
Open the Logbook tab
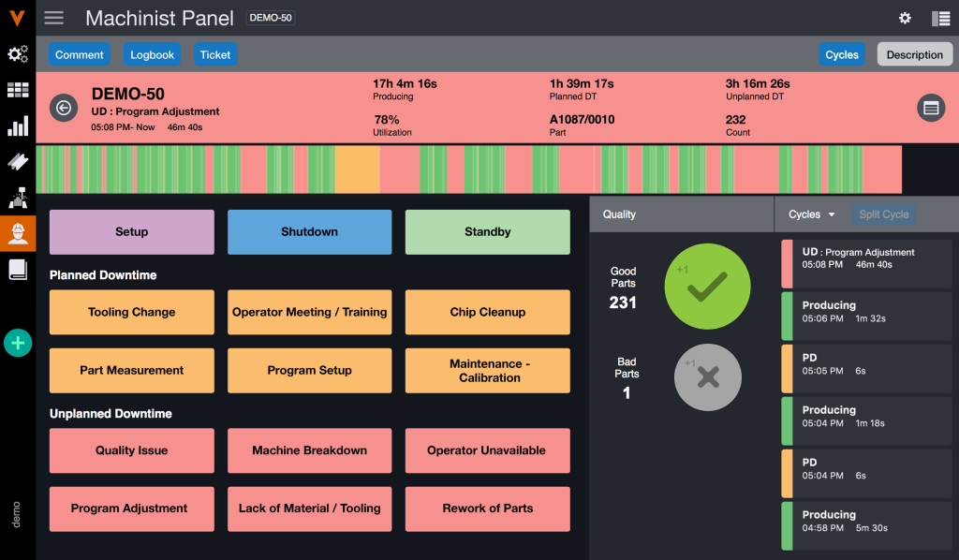tap(152, 54)
